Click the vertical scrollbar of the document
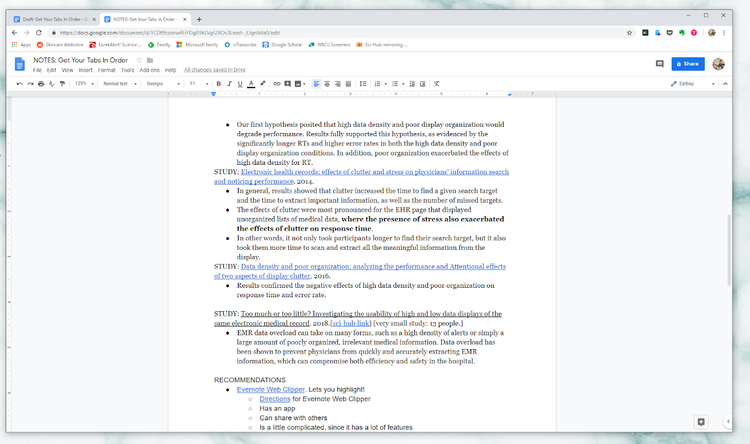Viewport: 750px width, 444px height. [729, 250]
